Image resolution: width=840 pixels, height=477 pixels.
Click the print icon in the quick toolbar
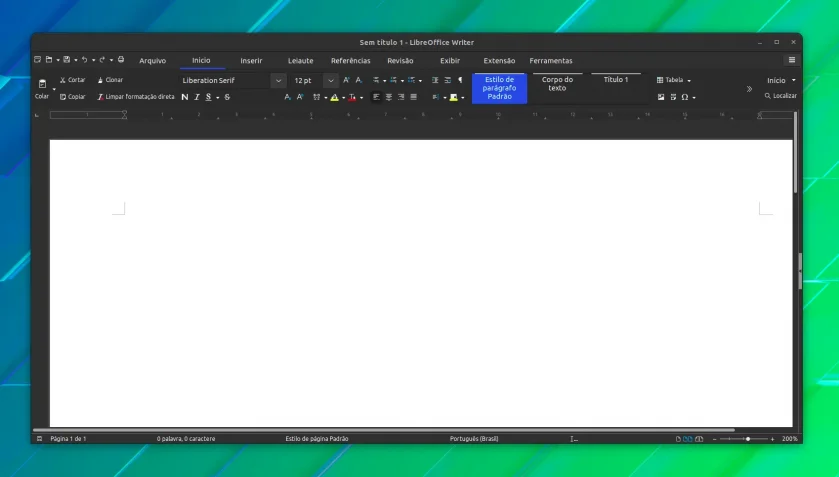coord(121,59)
